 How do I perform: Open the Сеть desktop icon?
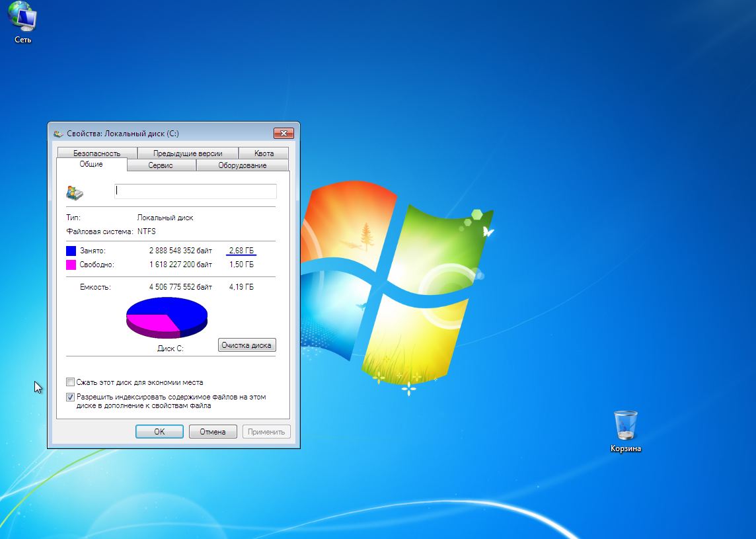click(x=22, y=22)
